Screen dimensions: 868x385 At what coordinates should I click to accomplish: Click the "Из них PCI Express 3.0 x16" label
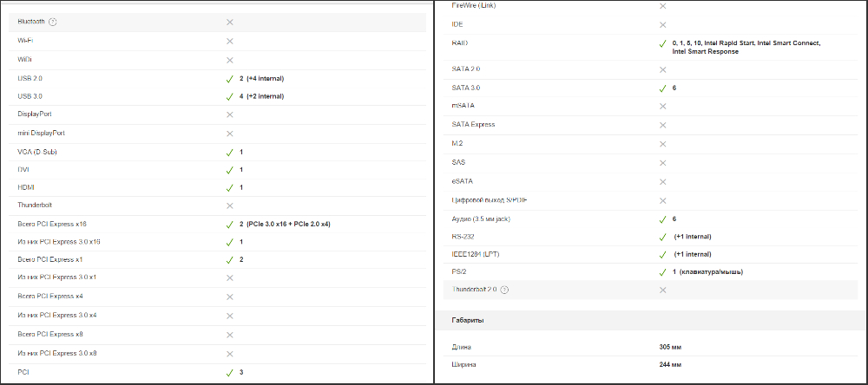click(59, 242)
